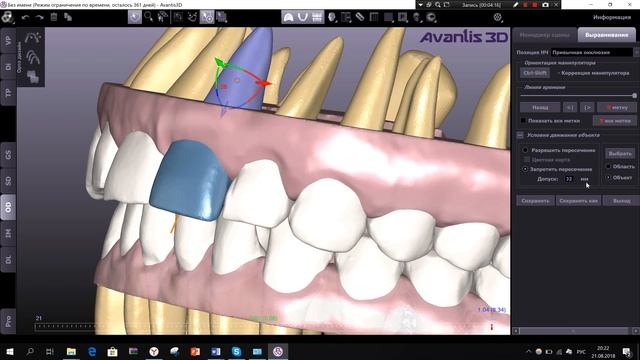Click the delete all marks (X все метки) button
The width and height of the screenshot is (640, 360).
[x=614, y=121]
